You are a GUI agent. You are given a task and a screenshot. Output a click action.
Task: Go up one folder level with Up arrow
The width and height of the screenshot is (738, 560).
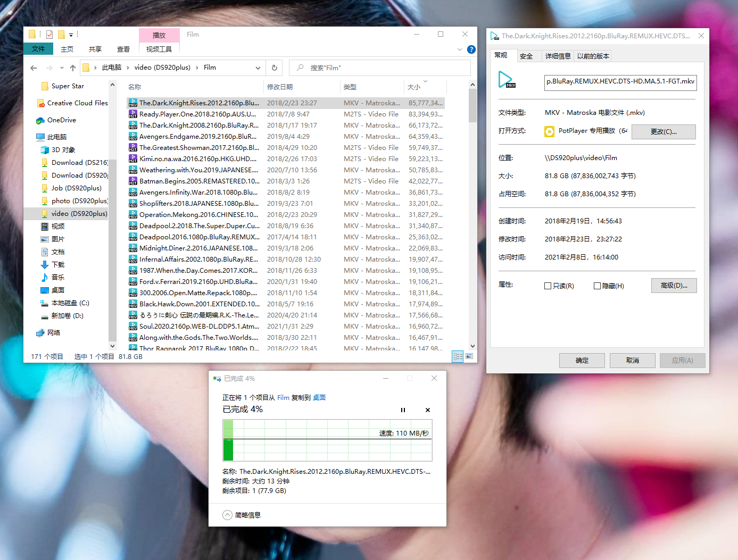[x=73, y=68]
